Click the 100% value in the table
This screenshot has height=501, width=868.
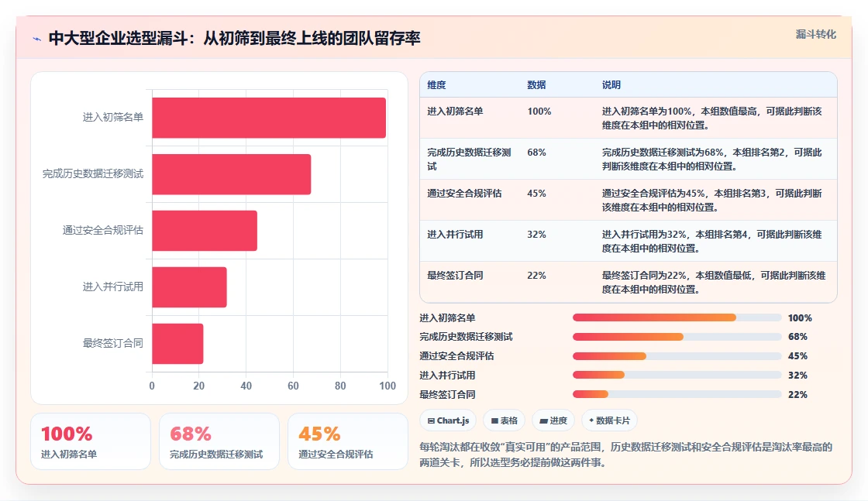539,112
